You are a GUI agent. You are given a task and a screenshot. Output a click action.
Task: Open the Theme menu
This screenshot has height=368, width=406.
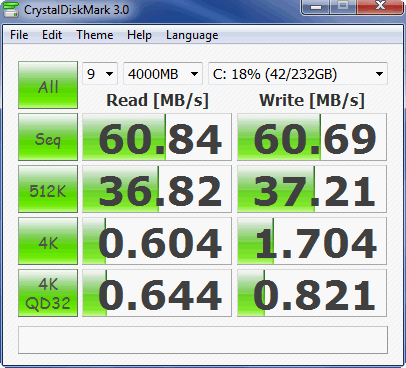click(95, 35)
